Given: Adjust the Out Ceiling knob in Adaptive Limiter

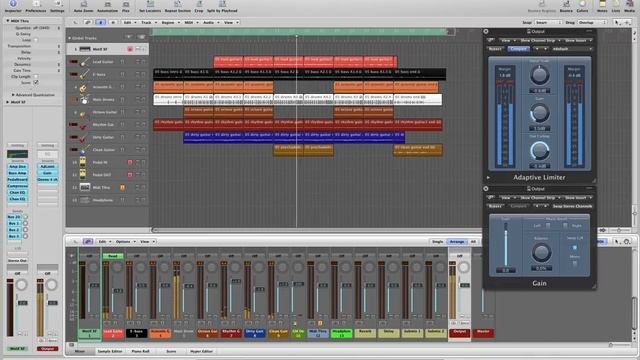Looking at the screenshot, I should [539, 151].
